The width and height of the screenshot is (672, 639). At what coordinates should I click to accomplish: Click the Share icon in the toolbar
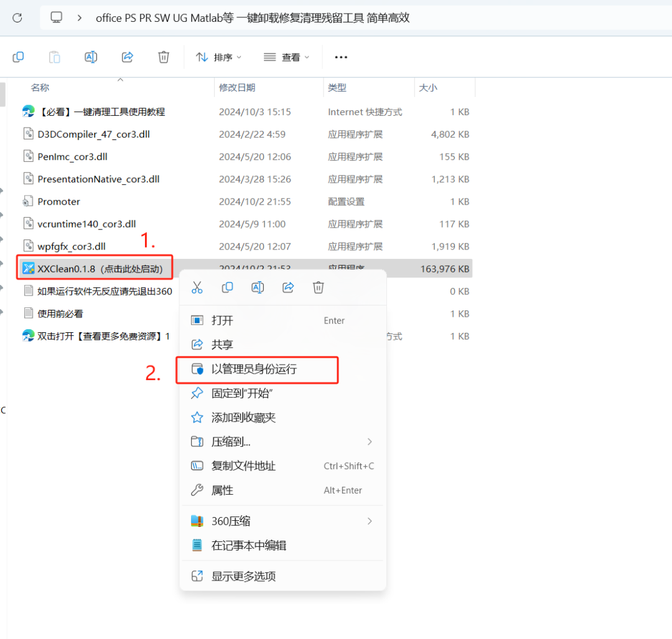click(x=128, y=57)
